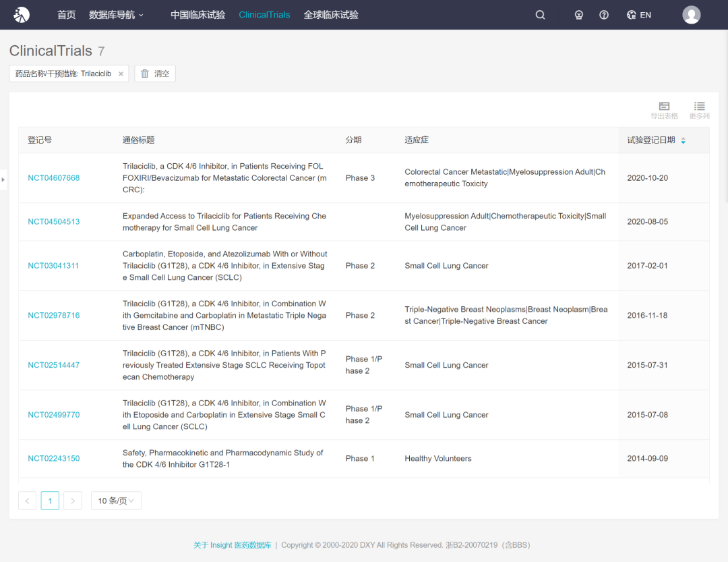Open trial NCT02499770

coord(54,415)
